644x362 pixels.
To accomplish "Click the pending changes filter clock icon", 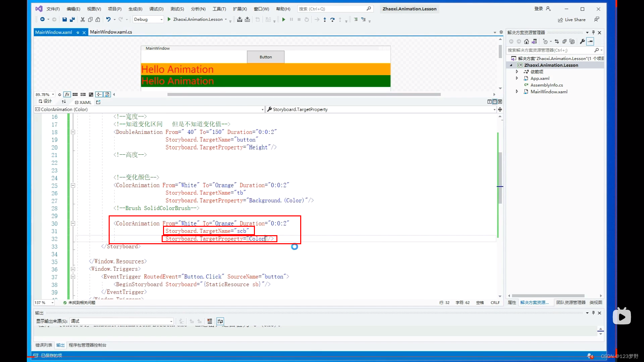I will click(x=545, y=42).
